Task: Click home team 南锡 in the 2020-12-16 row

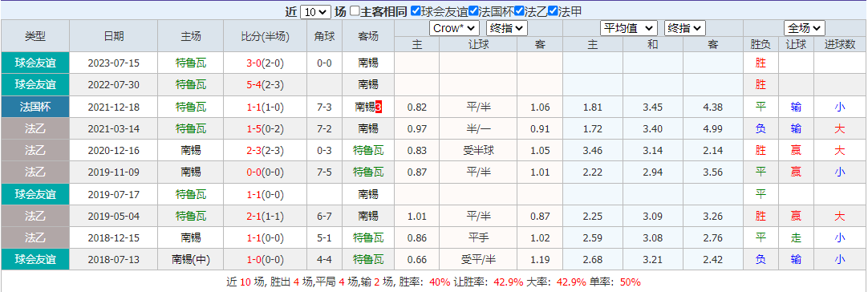Action: [191, 150]
